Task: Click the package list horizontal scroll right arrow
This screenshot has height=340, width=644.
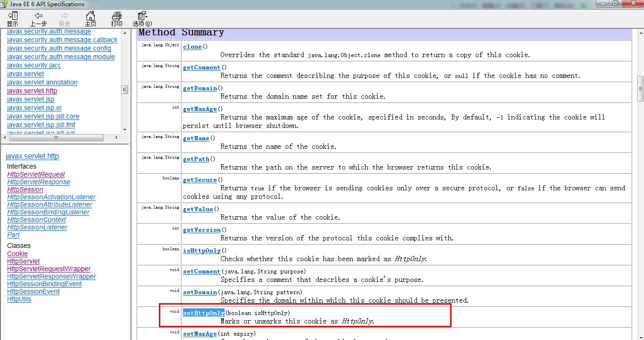Action: (x=117, y=138)
